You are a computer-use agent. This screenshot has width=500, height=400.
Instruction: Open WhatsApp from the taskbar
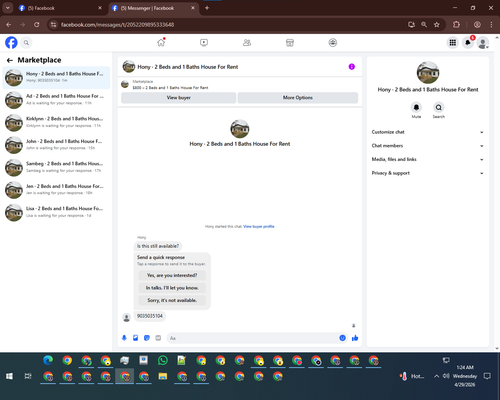[163, 361]
